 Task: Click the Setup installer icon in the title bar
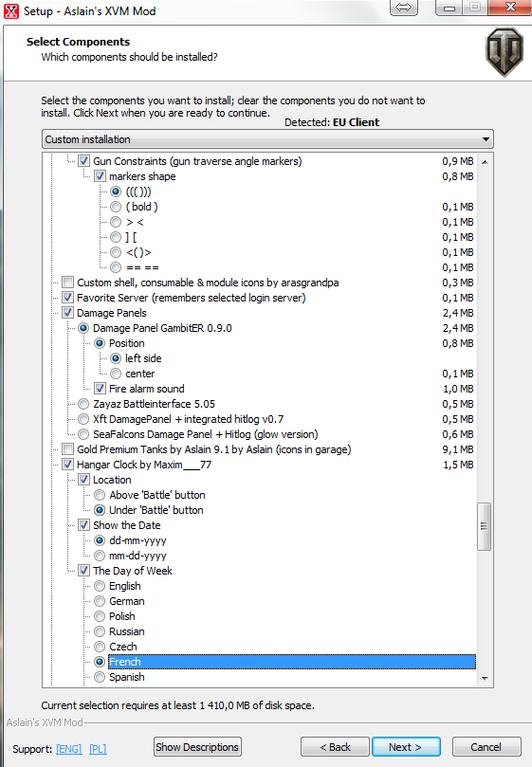pyautogui.click(x=11, y=10)
